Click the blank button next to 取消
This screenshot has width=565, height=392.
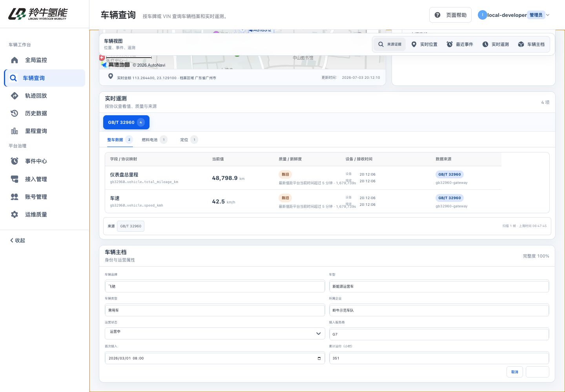click(538, 372)
